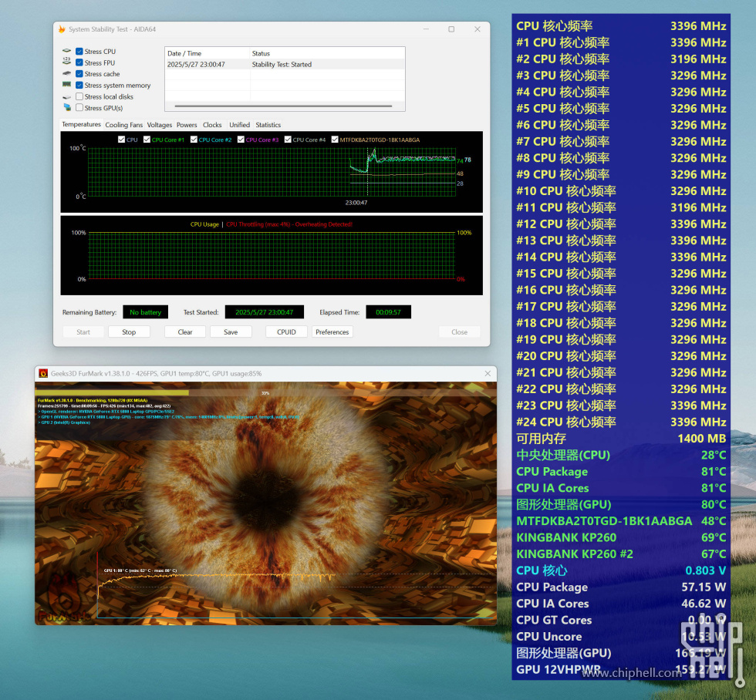Toggle CPU temperature graph checkbox

[122, 140]
